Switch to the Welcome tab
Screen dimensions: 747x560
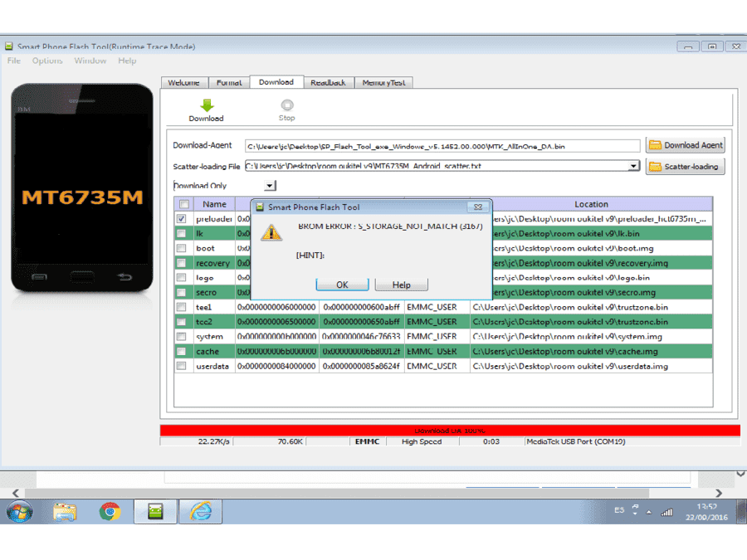(183, 82)
